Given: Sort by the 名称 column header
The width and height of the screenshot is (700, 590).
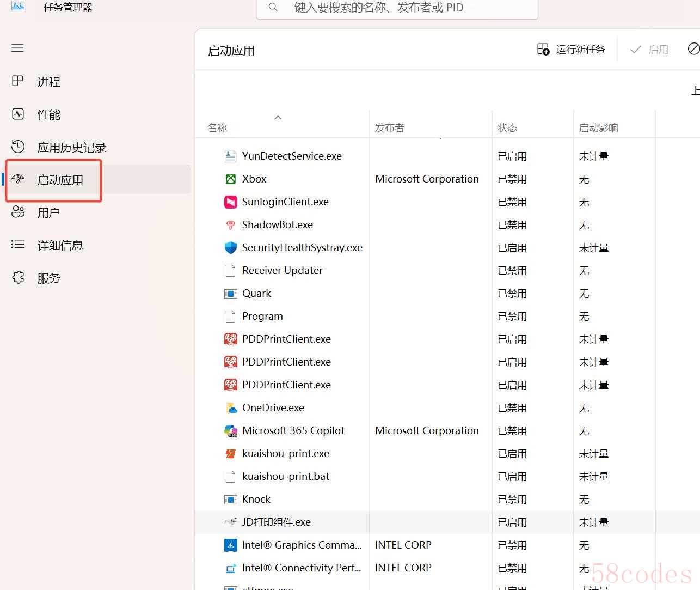Looking at the screenshot, I should [x=217, y=127].
